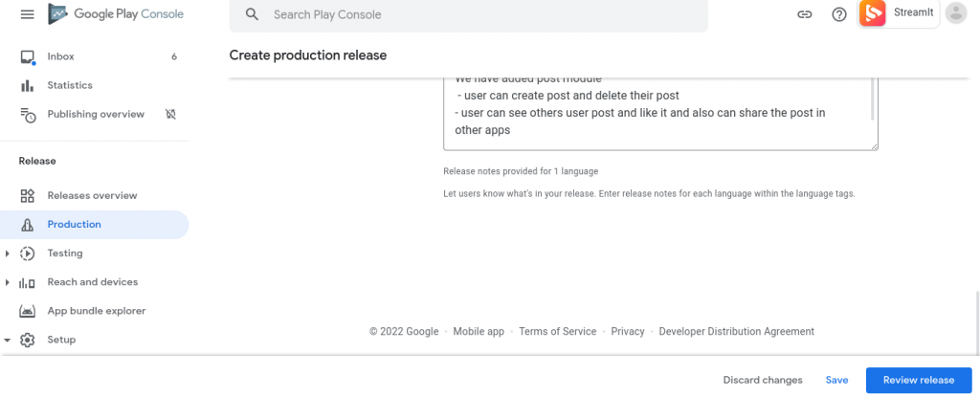This screenshot has height=397, width=980.
Task: Click the Google Play Console logo
Action: point(116,14)
